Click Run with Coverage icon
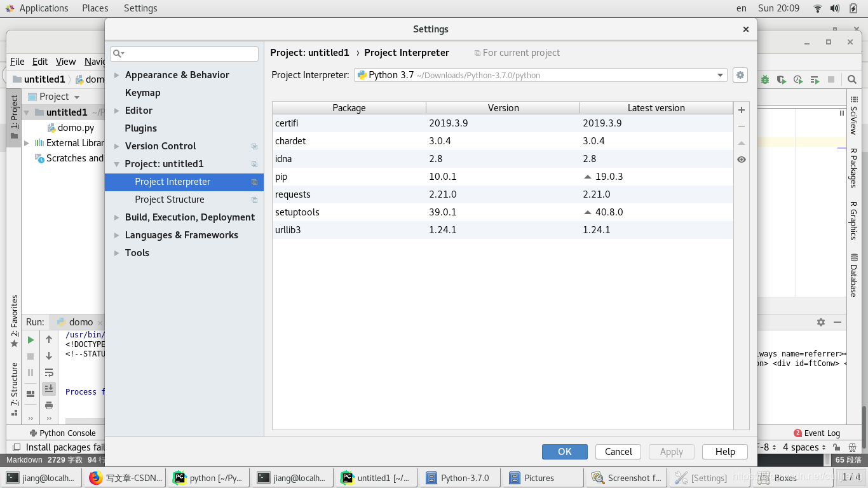The image size is (868, 488). 782,79
